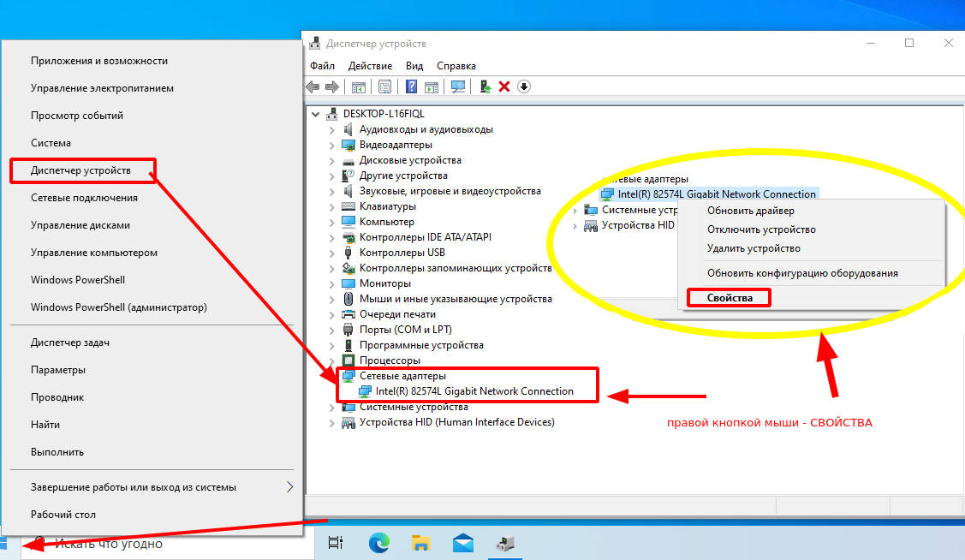Choose Свойства in the context menu
Viewport: 965px width, 560px height.
pos(730,298)
